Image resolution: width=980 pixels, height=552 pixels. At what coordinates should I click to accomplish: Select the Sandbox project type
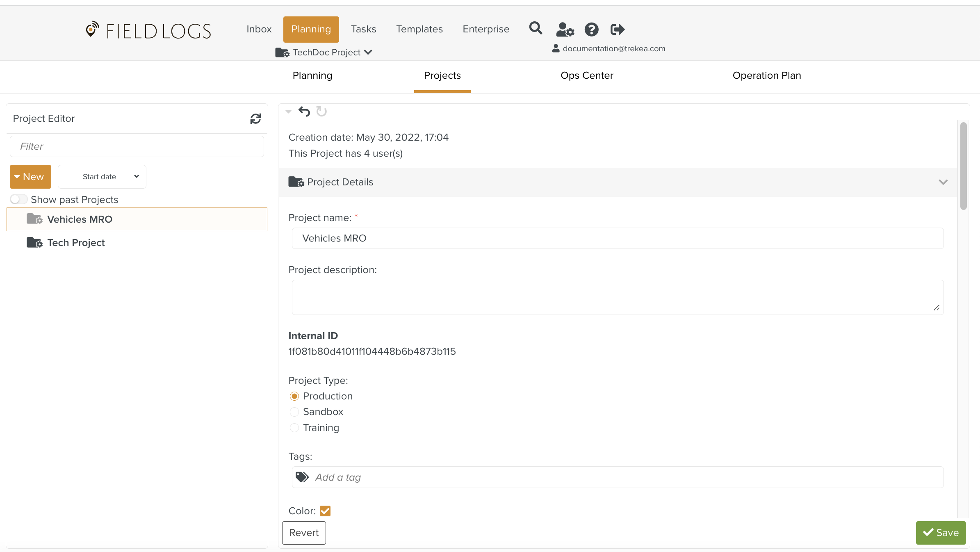point(294,412)
